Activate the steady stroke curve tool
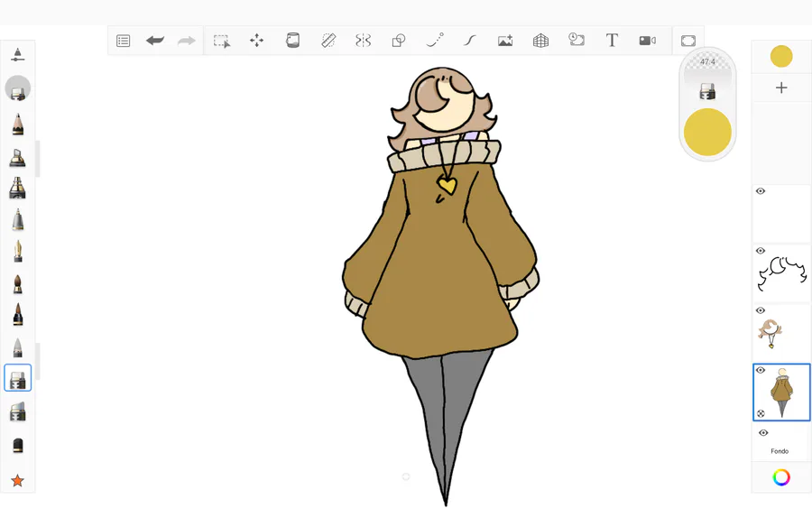The image size is (812, 508). point(470,41)
